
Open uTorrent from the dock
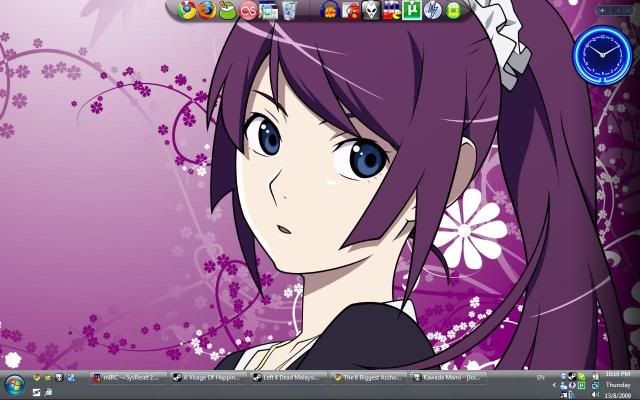click(x=412, y=10)
